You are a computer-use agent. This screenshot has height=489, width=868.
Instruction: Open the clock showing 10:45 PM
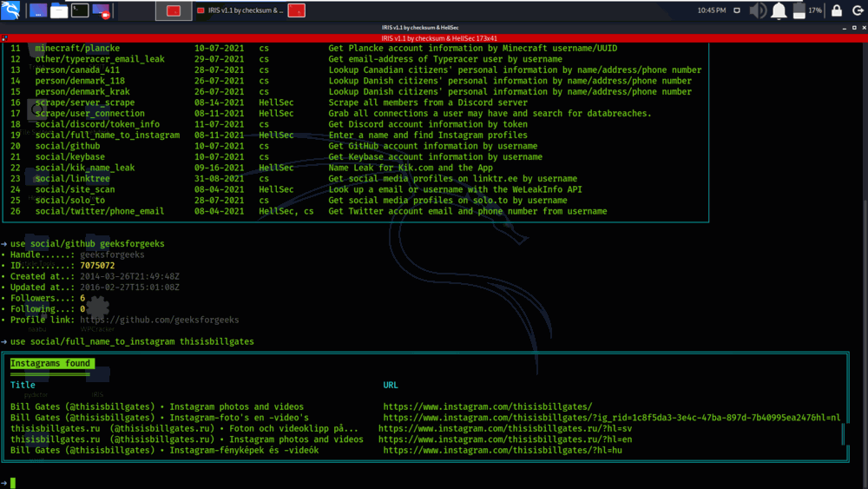tap(712, 10)
